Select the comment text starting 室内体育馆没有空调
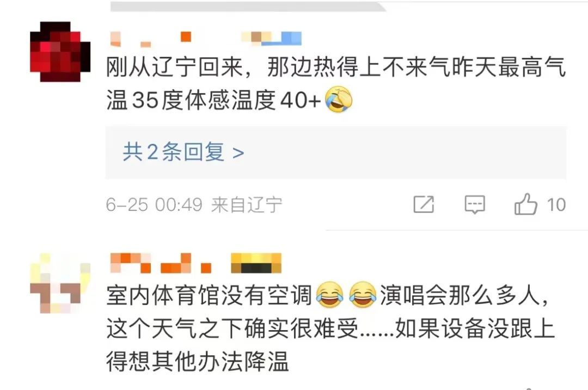Screen dimensions: 588x390 pos(331,328)
